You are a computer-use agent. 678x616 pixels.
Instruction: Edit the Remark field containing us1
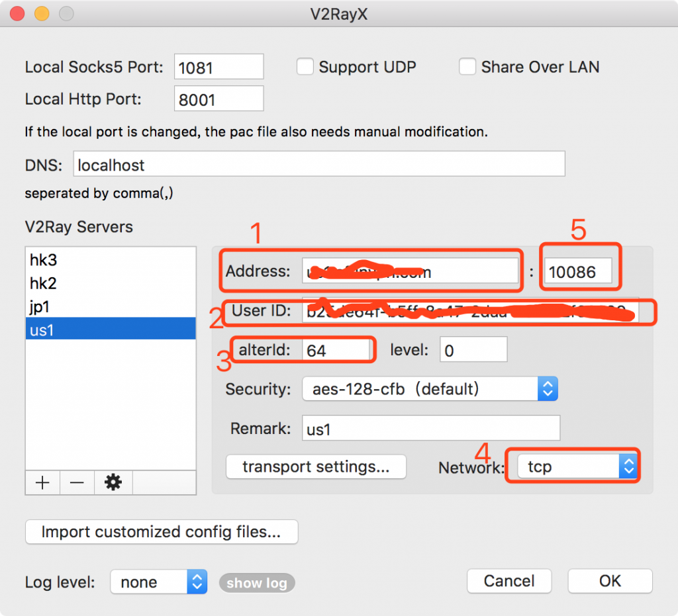coord(431,429)
